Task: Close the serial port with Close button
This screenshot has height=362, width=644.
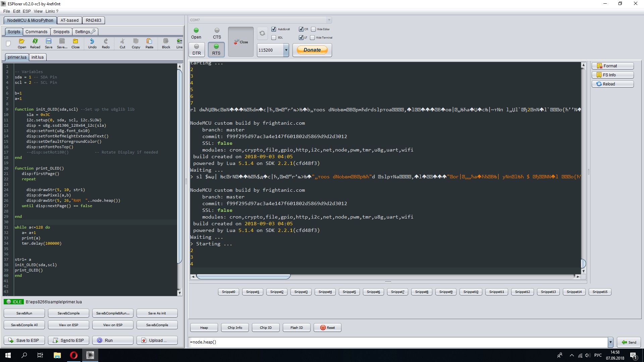Action: pos(241,42)
